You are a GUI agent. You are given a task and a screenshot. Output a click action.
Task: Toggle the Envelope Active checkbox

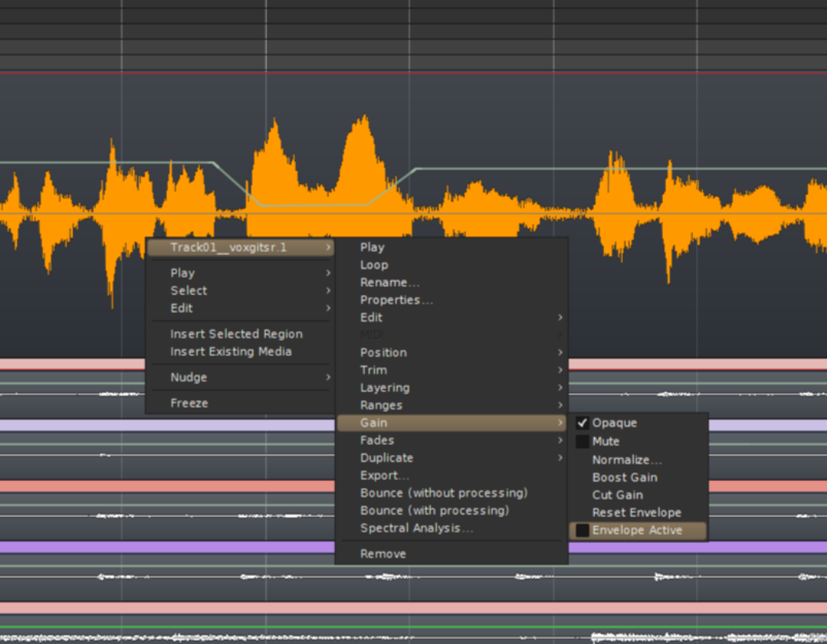tap(582, 530)
